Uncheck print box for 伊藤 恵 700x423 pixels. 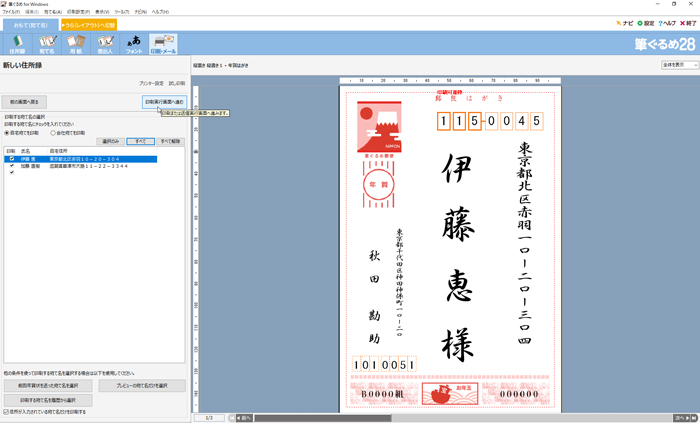[11, 158]
